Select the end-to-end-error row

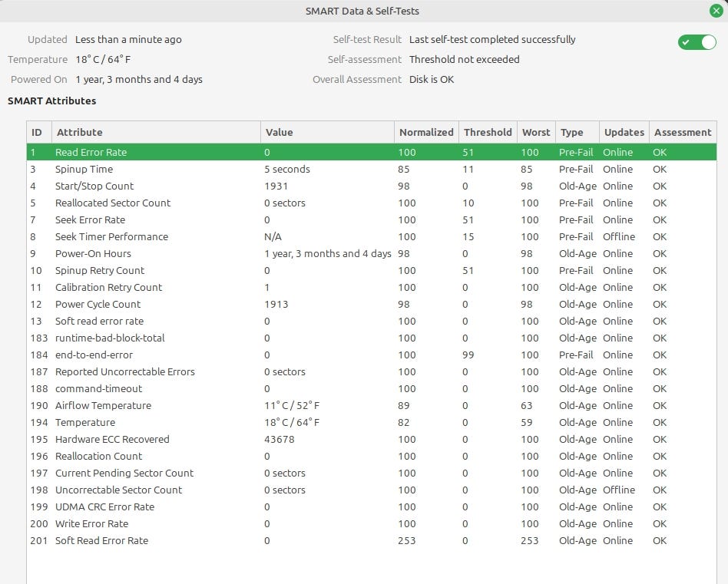pyautogui.click(x=372, y=355)
